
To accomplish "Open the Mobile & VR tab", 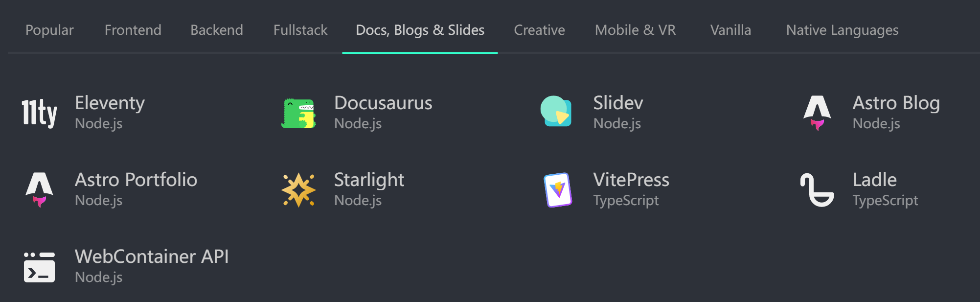I will point(635,30).
